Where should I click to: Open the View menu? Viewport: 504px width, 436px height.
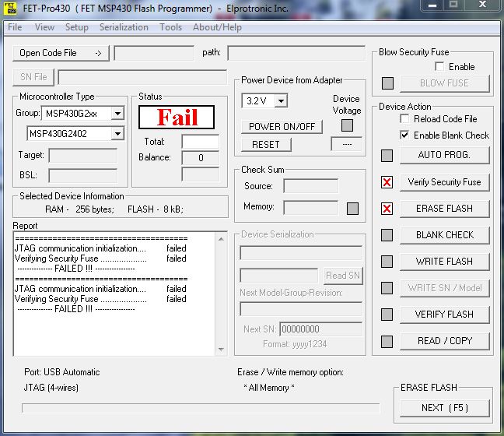click(44, 27)
